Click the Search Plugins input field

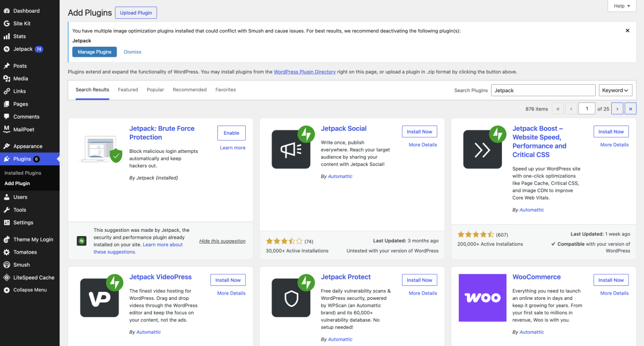point(543,90)
